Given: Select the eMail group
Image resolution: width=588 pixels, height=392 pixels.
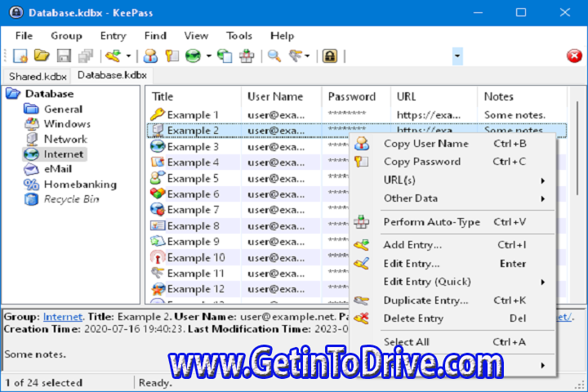Looking at the screenshot, I should [x=58, y=169].
